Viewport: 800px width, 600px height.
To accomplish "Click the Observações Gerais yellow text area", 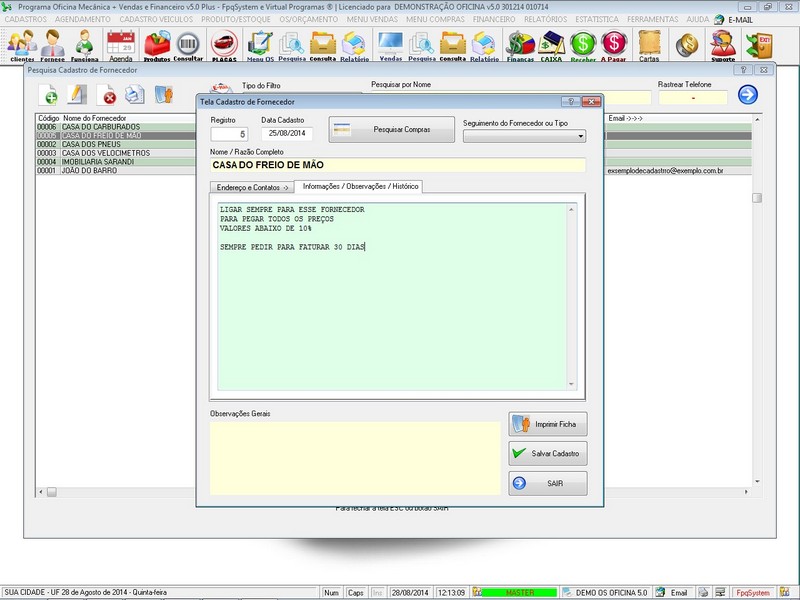I will [x=355, y=458].
